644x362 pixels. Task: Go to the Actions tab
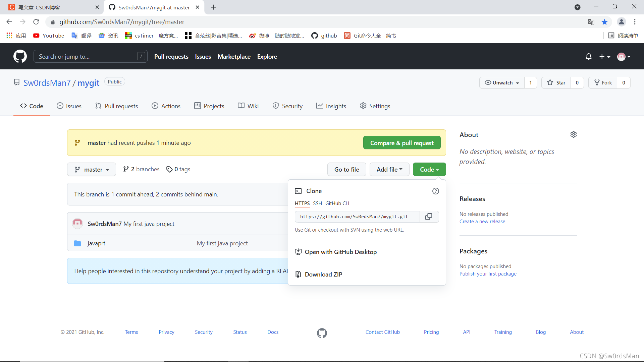tap(166, 106)
